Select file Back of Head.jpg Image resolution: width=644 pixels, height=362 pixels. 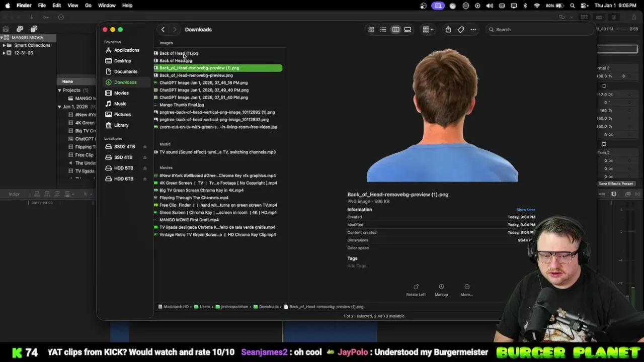[x=176, y=60]
